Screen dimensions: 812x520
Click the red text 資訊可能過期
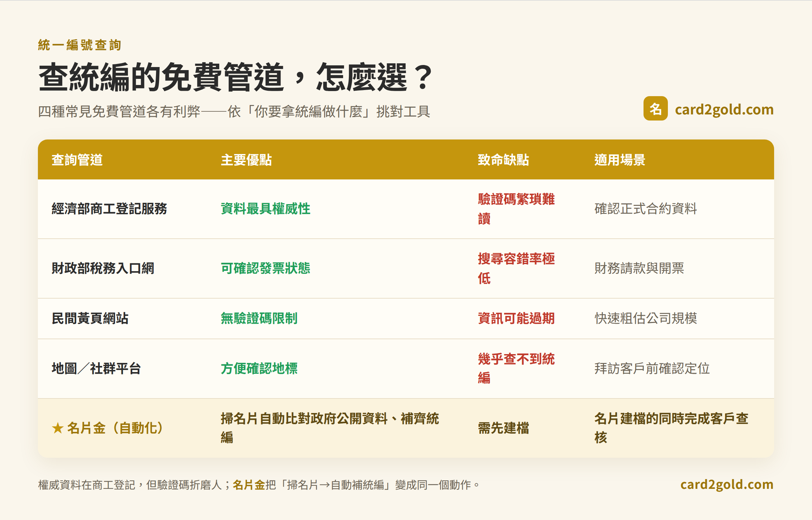click(x=516, y=318)
